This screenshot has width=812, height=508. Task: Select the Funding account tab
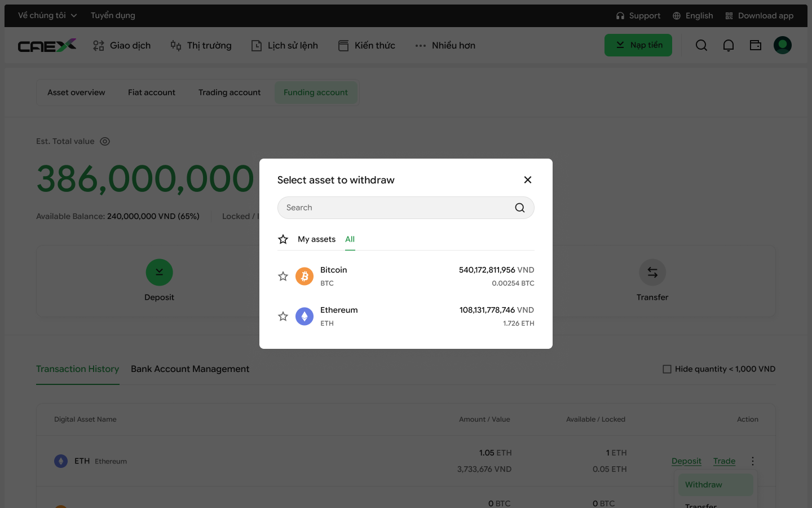coord(316,93)
